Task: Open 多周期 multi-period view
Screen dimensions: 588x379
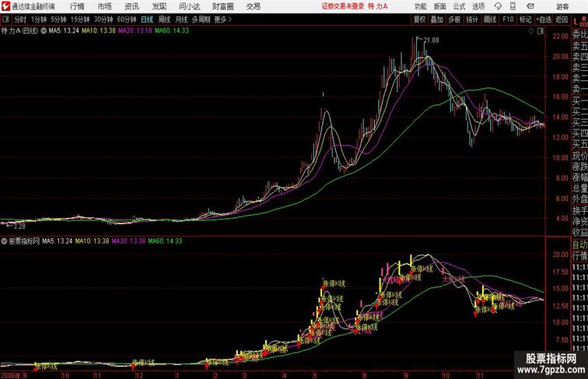Action: [201, 19]
